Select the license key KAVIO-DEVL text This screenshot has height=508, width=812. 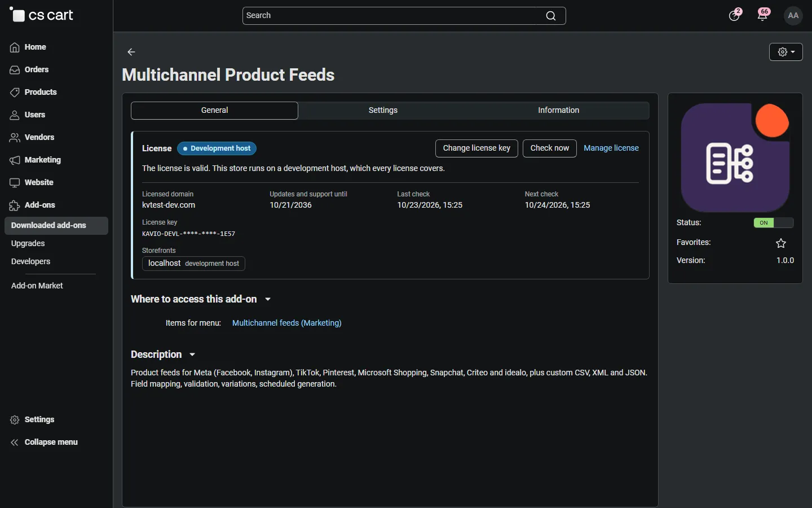(x=189, y=234)
